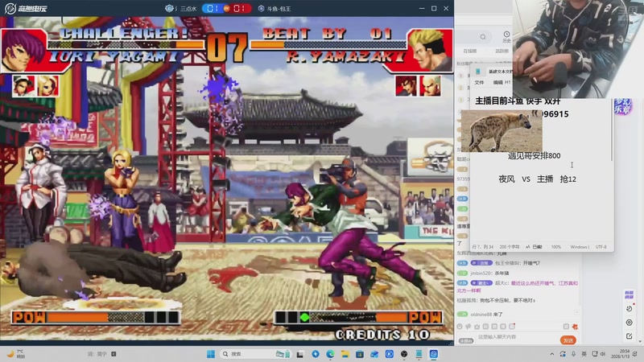Image resolution: width=644 pixels, height=362 pixels.
Task: Click oldnine88 username in chat
Action: point(481,315)
